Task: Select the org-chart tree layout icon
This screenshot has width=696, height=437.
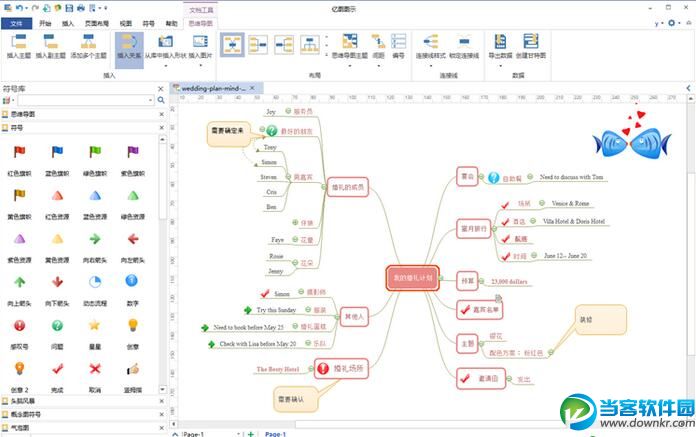Action: (x=310, y=45)
